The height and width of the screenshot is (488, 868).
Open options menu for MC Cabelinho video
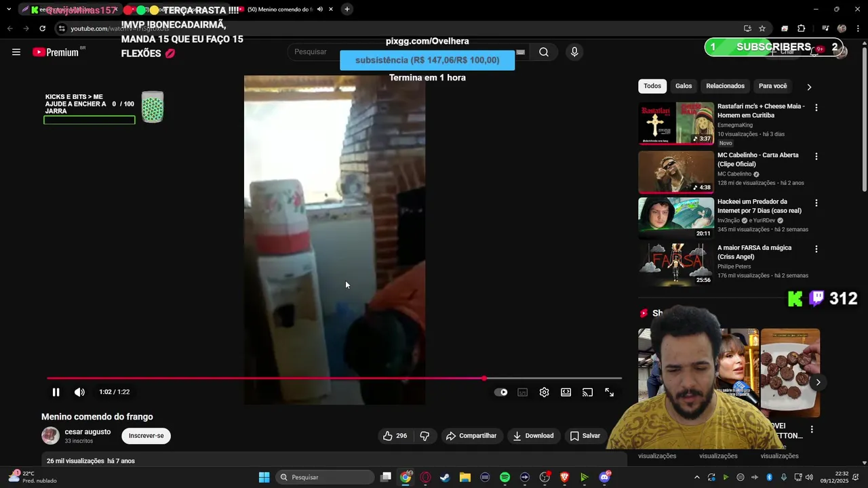pos(816,157)
